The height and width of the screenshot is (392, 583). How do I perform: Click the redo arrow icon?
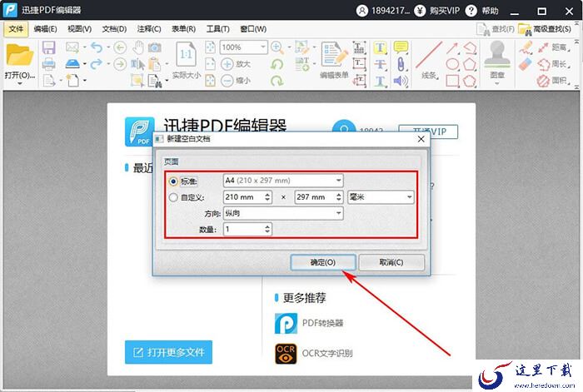click(x=97, y=64)
